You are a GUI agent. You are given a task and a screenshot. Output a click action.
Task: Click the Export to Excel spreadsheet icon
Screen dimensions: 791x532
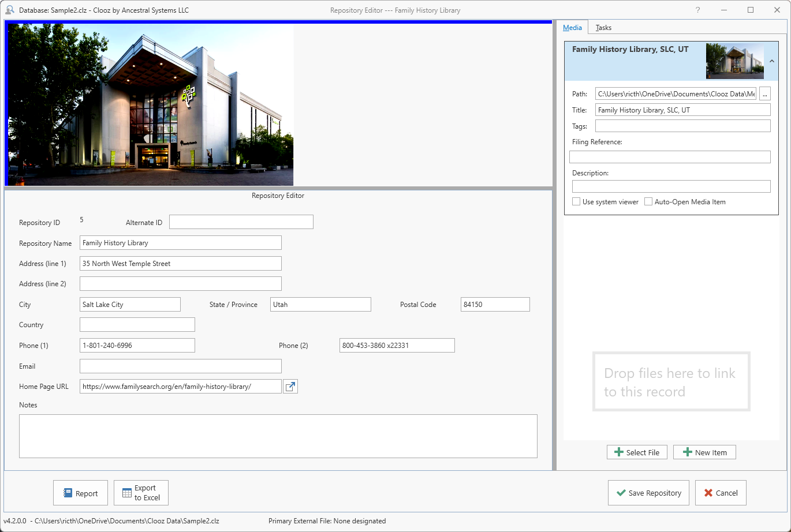point(125,492)
